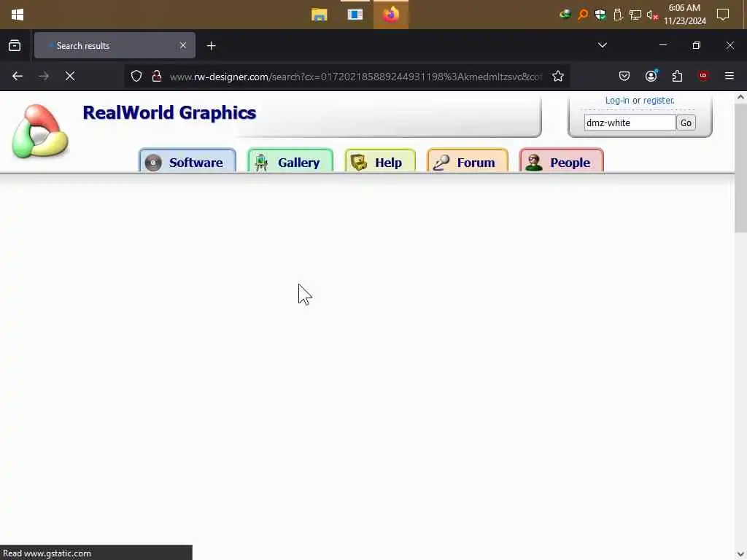Click the muted volume tray icon
This screenshot has width=747, height=560.
[x=652, y=15]
